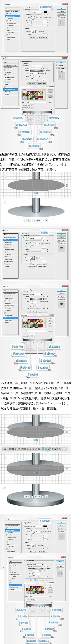
Task: Click New Style in Soft Light Inner Shadow dialog
Action: click(x=62, y=14)
